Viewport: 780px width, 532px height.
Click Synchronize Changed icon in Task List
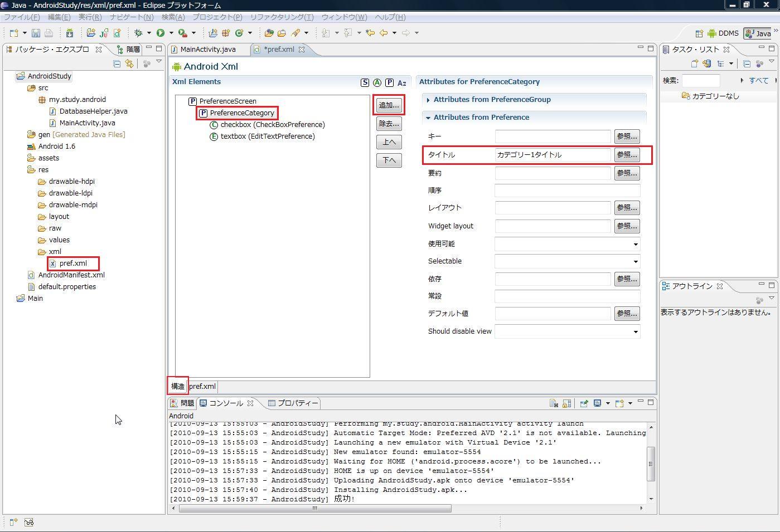click(707, 64)
